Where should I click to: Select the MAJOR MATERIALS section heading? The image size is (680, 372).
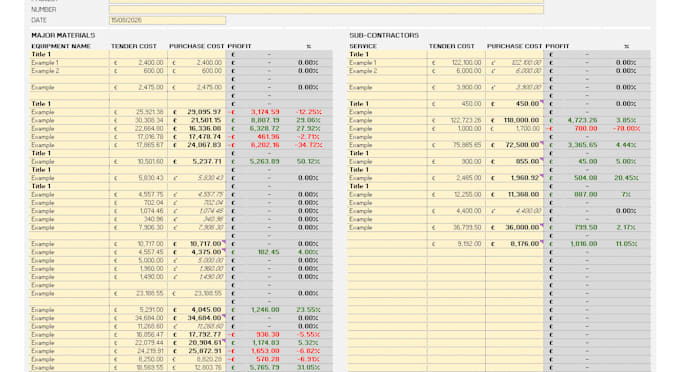tap(63, 35)
